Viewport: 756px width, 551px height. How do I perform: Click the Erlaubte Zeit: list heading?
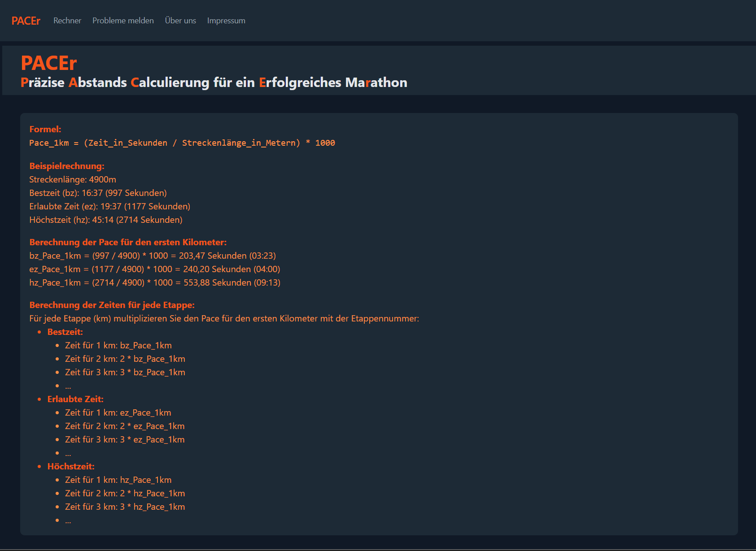pos(75,399)
